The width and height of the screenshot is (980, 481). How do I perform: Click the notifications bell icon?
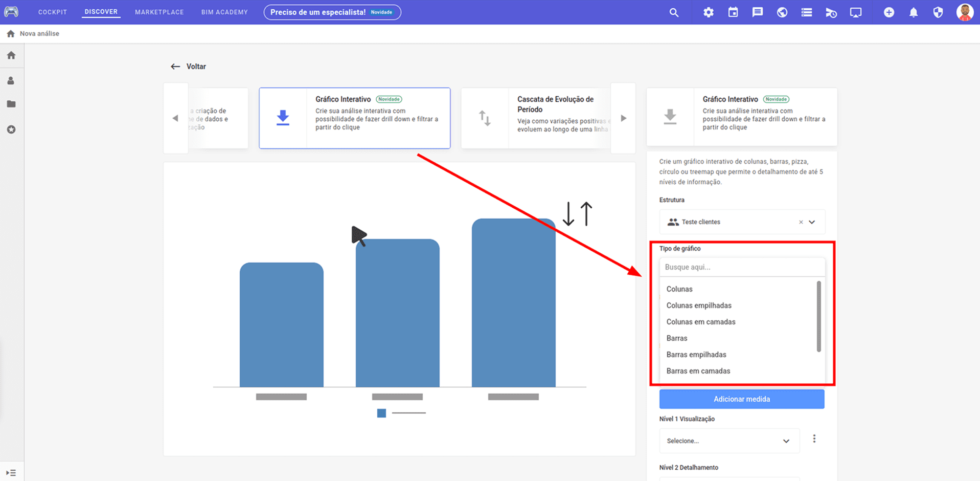coord(913,12)
